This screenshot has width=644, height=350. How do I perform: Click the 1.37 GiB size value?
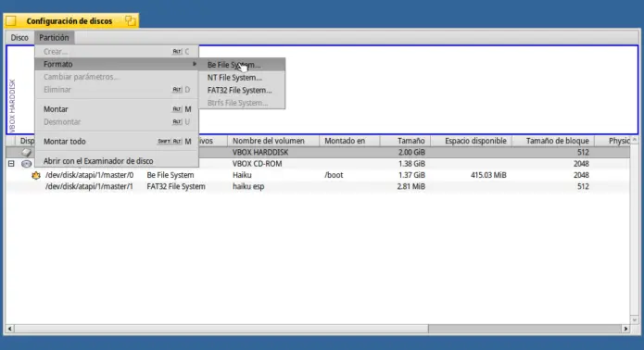(411, 175)
